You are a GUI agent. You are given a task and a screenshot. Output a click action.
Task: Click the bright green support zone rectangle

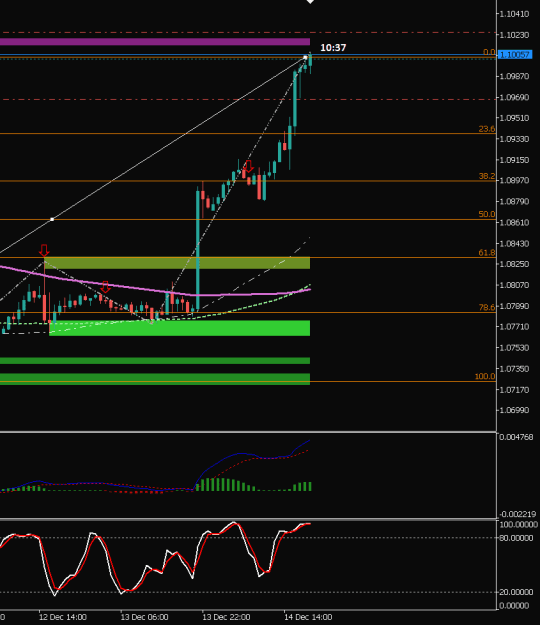coord(179,328)
